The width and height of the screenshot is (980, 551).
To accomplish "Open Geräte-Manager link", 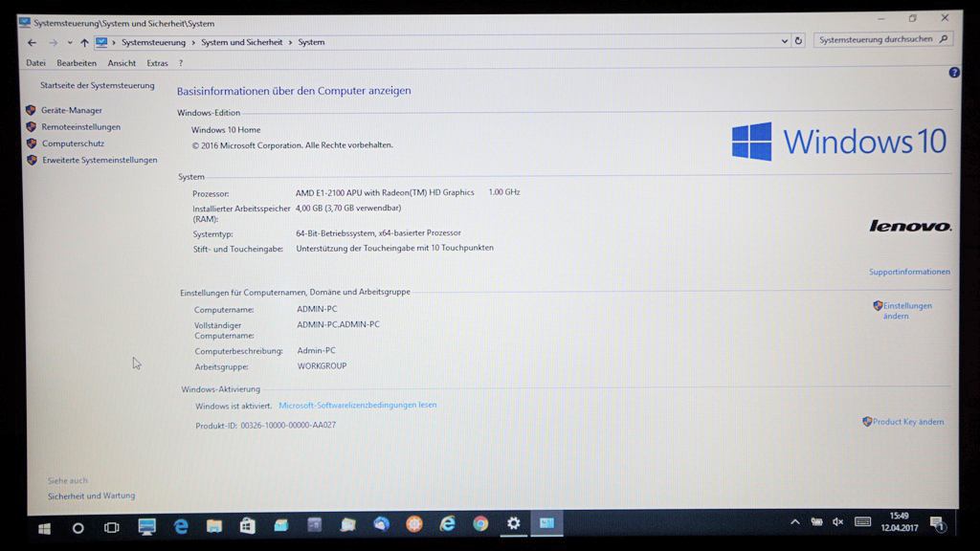I will tap(71, 111).
